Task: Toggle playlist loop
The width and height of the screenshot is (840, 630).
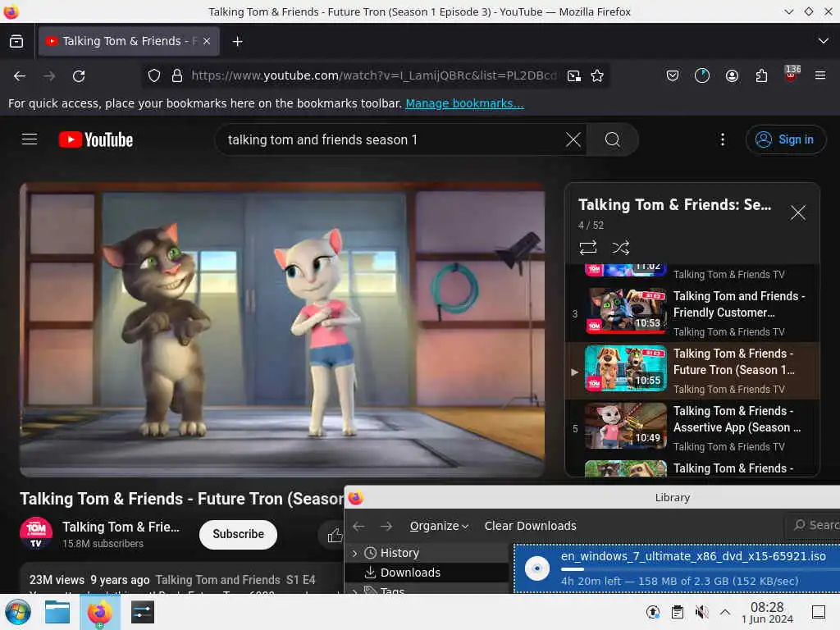Action: click(587, 248)
